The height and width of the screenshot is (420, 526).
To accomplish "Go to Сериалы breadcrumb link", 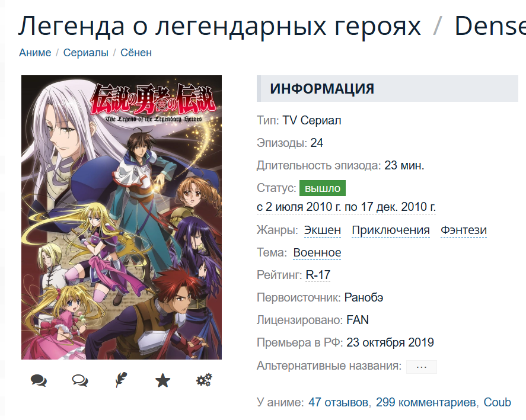I will pos(86,53).
